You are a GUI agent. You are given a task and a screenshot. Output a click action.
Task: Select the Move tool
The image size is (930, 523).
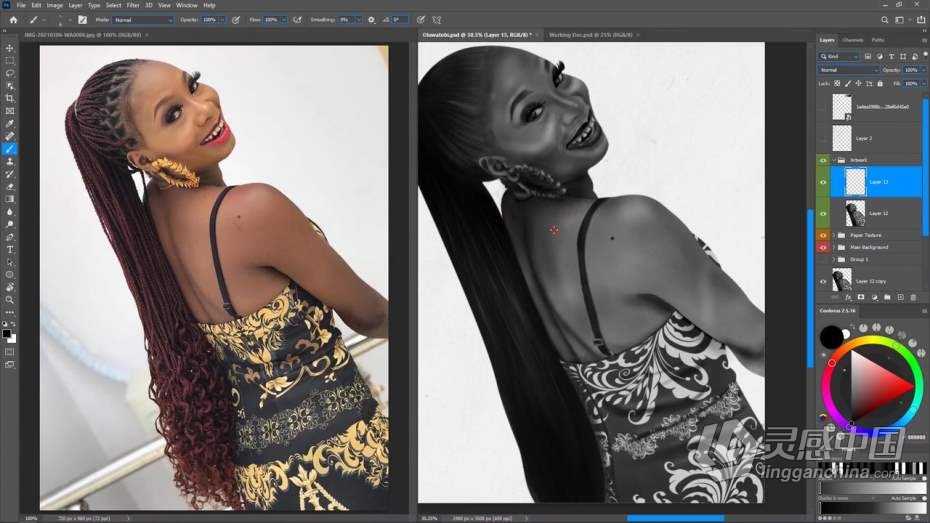[9, 48]
